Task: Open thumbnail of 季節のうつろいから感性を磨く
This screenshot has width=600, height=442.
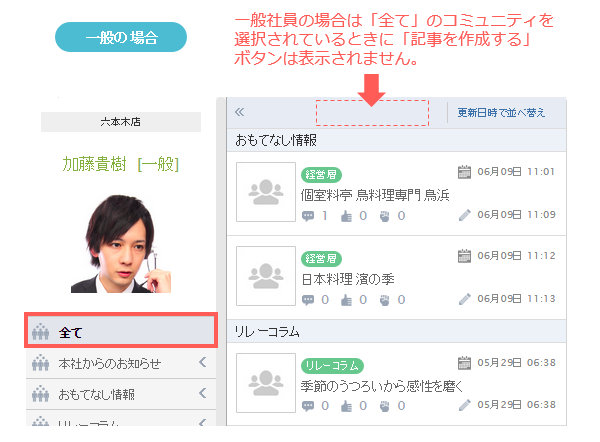Action: tap(266, 383)
